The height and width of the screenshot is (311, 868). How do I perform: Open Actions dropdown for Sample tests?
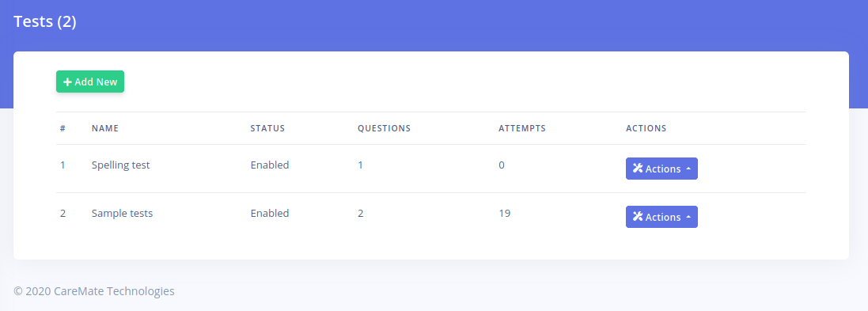tap(661, 217)
